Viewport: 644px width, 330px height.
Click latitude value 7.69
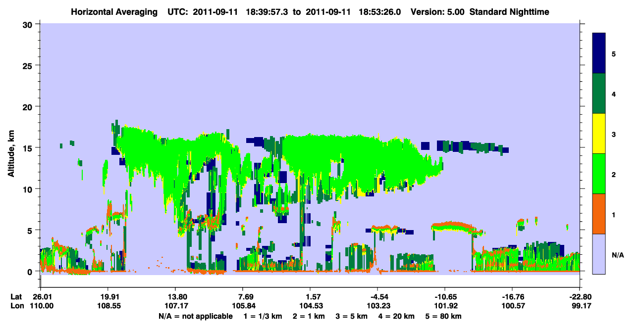click(x=242, y=297)
